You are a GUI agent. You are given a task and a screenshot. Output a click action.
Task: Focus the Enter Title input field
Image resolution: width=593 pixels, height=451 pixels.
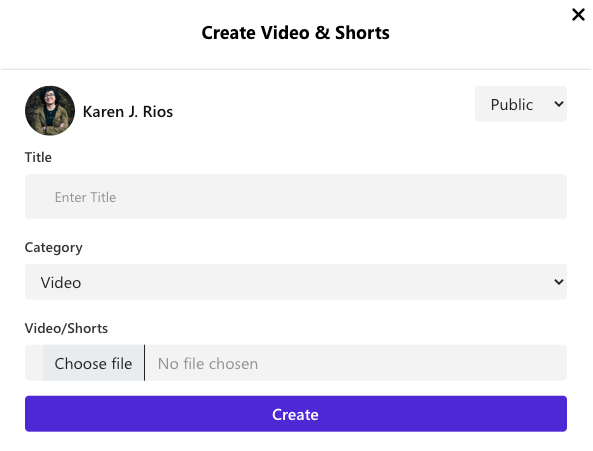pos(296,196)
